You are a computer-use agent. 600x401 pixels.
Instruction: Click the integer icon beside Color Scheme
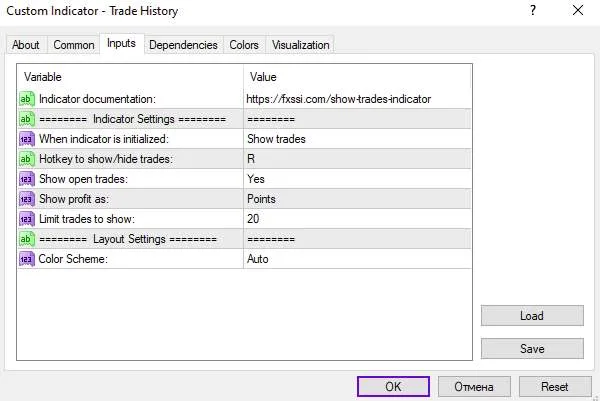pyautogui.click(x=27, y=259)
